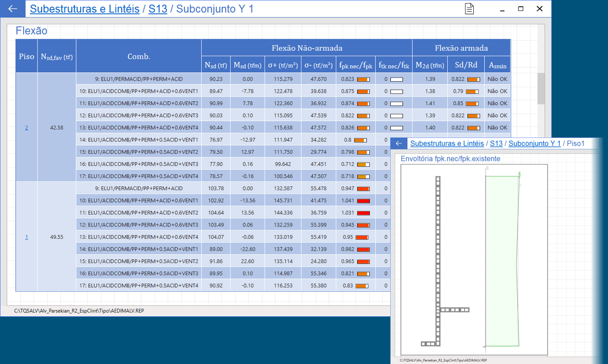The height and width of the screenshot is (364, 608).
Task: Click Flexão armada header
Action: (x=461, y=48)
